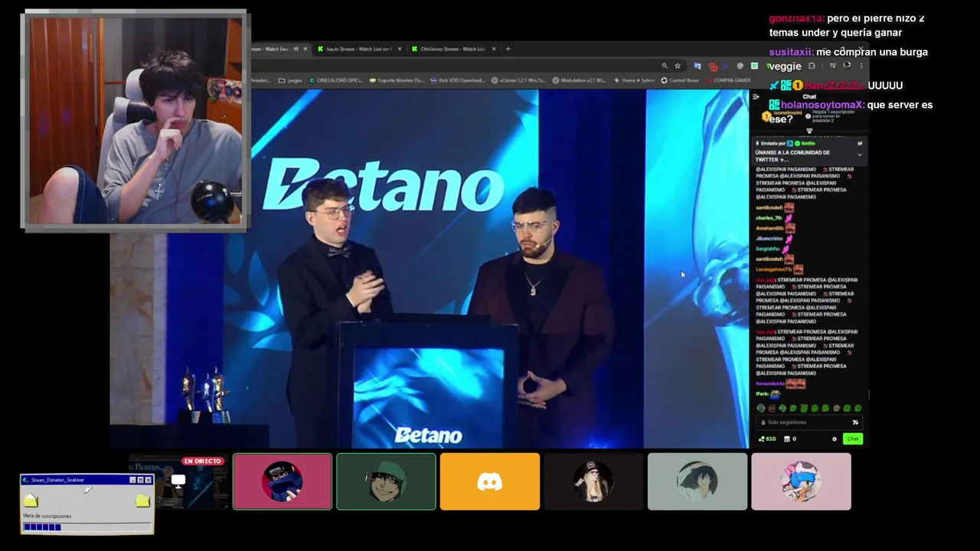This screenshot has height=551, width=980.
Task: Click the 610 channel points balance
Action: coord(766,439)
